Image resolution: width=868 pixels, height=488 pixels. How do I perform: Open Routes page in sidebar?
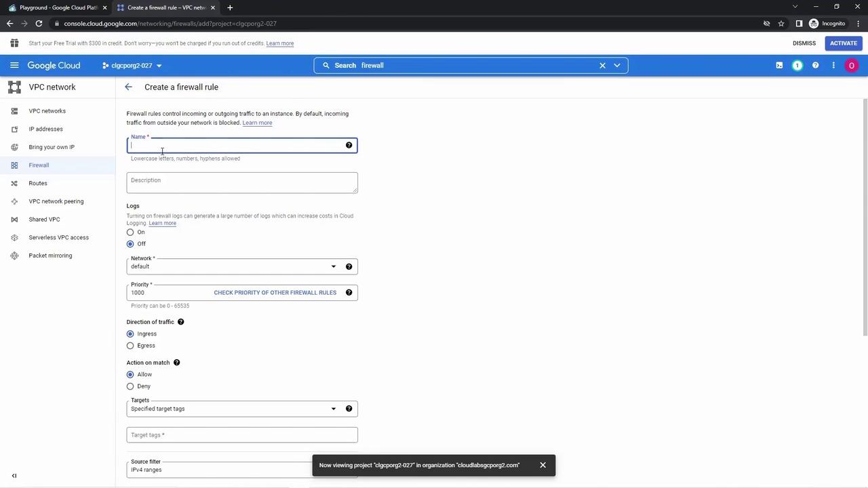point(38,184)
